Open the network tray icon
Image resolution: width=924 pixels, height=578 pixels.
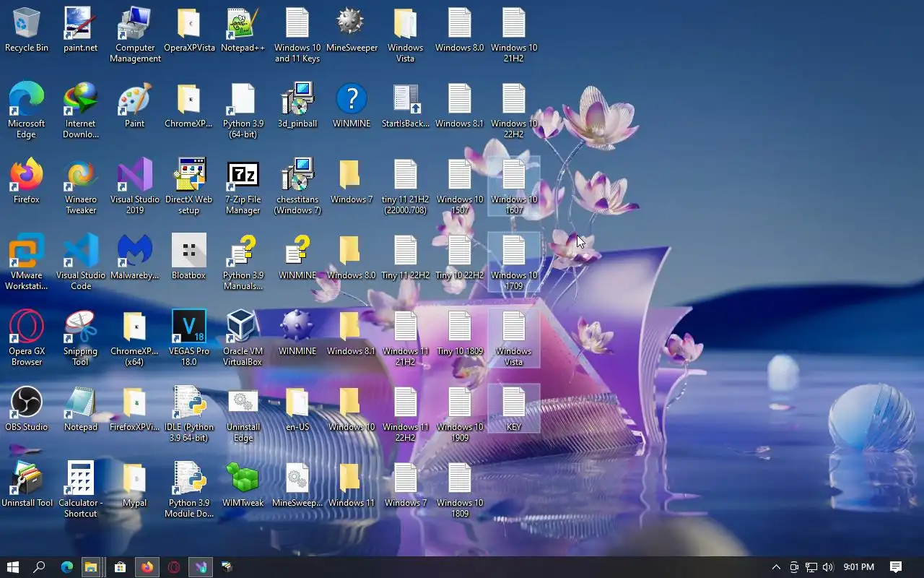(x=811, y=567)
